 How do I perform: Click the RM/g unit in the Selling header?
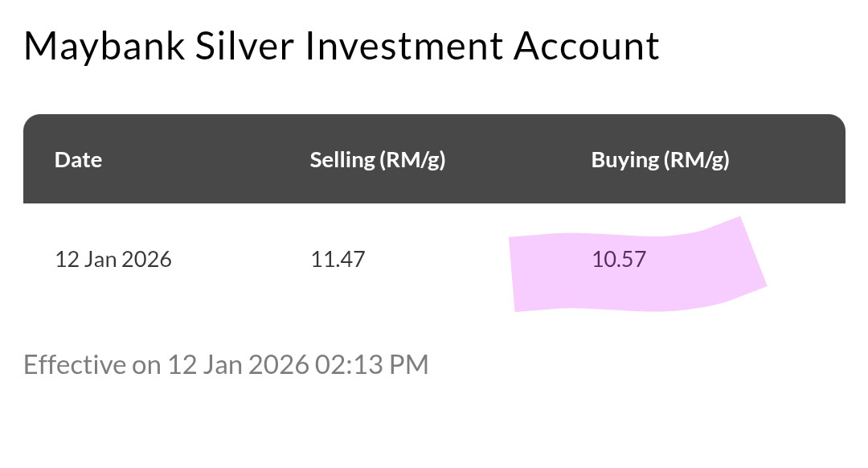click(413, 159)
